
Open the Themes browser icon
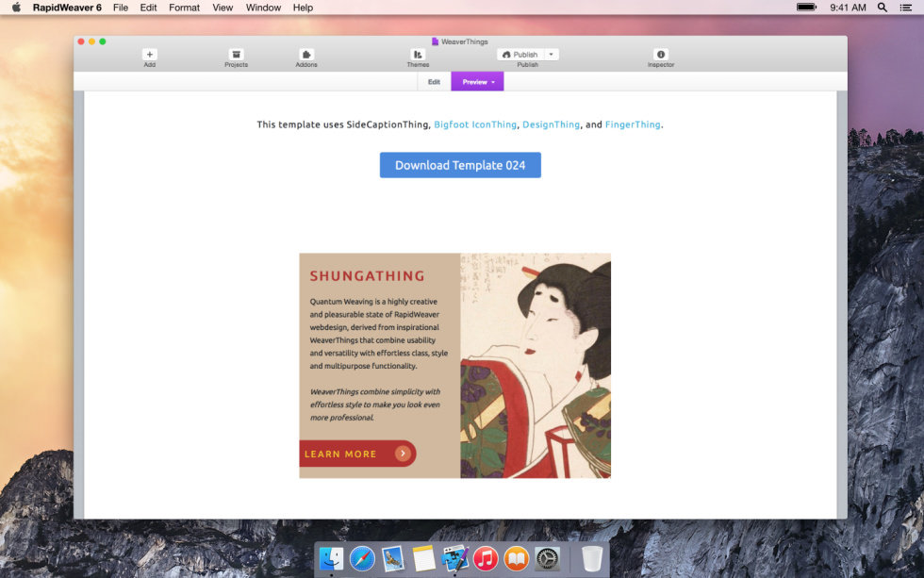click(417, 54)
